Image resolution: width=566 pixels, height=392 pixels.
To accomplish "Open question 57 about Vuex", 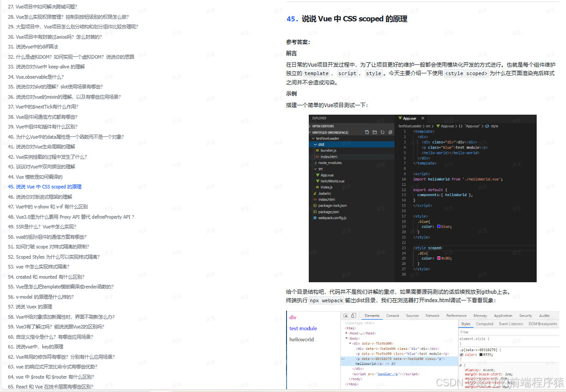I will [30, 307].
